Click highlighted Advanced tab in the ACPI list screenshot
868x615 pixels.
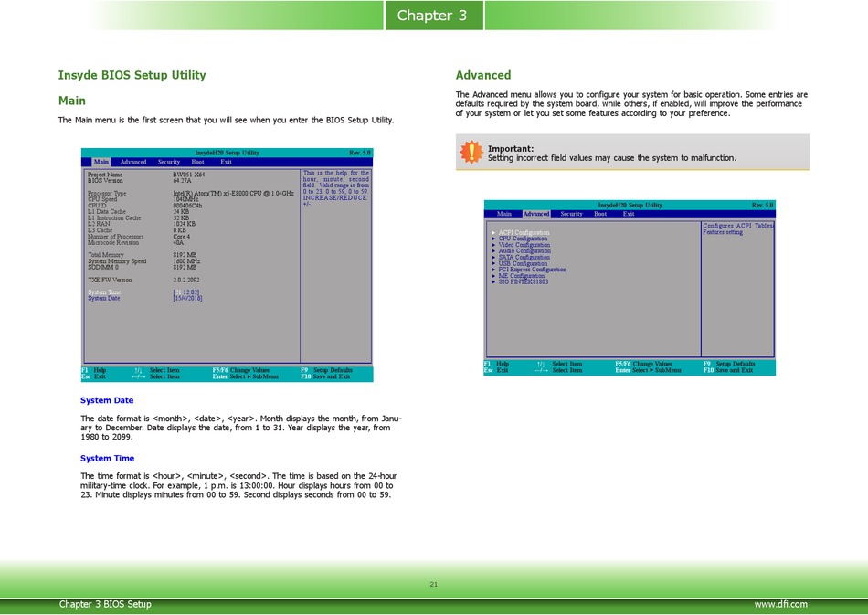(x=536, y=214)
